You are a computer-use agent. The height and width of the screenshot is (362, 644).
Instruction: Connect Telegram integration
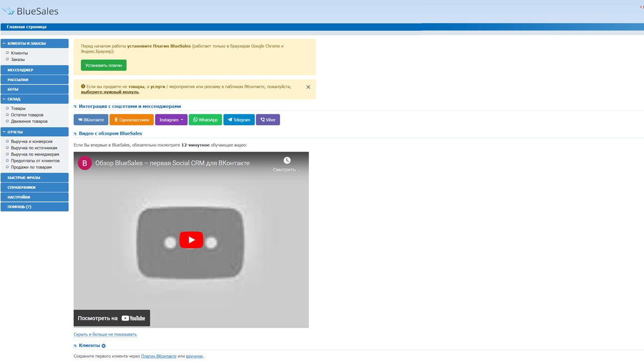239,120
